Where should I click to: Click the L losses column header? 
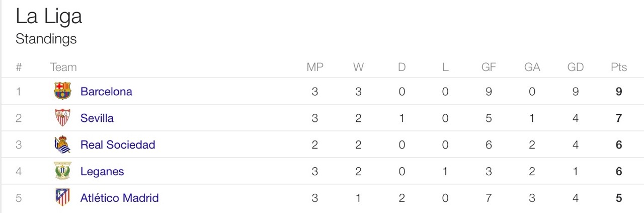(445, 67)
